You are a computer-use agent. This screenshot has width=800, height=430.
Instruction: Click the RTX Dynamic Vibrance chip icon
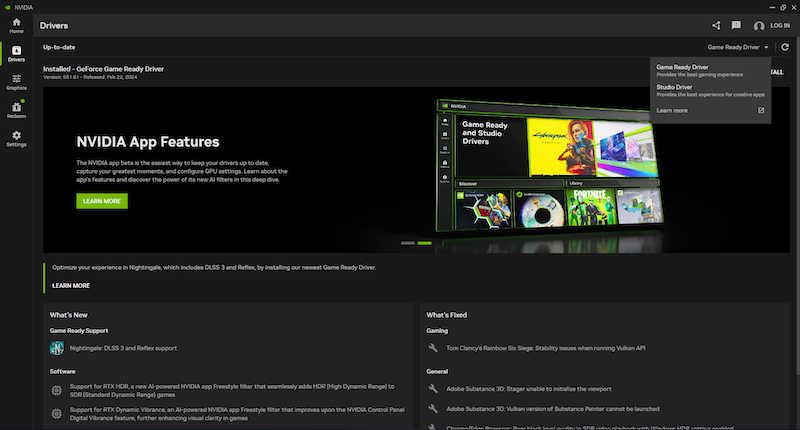[x=57, y=413]
